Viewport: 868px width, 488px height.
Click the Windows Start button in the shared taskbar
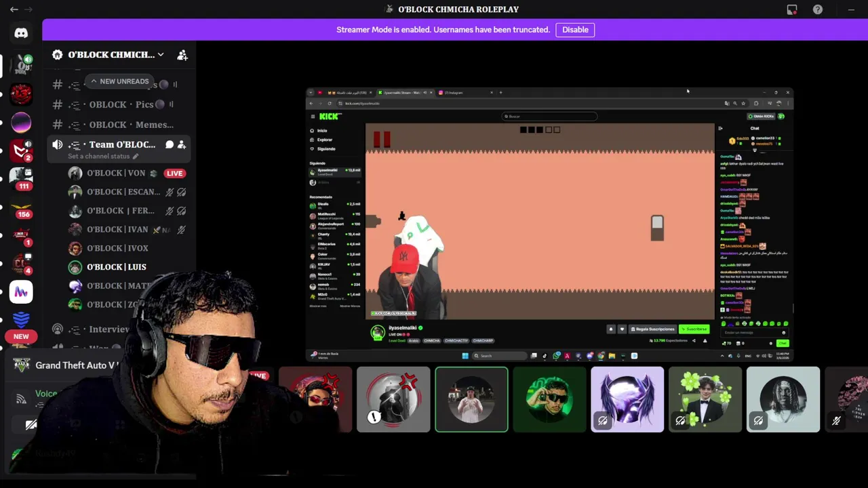tap(465, 356)
